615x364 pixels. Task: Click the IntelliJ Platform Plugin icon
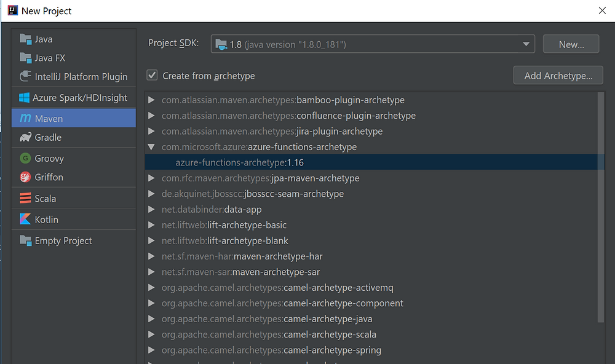(x=25, y=76)
